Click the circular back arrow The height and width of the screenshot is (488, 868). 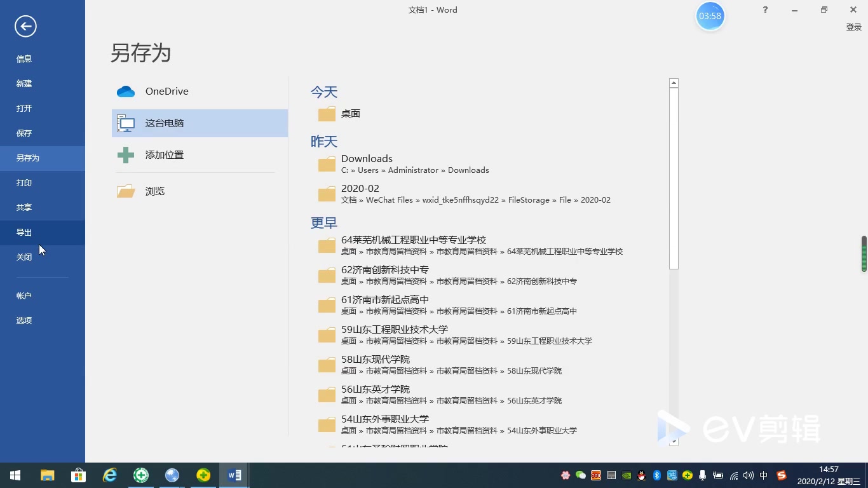pyautogui.click(x=25, y=26)
